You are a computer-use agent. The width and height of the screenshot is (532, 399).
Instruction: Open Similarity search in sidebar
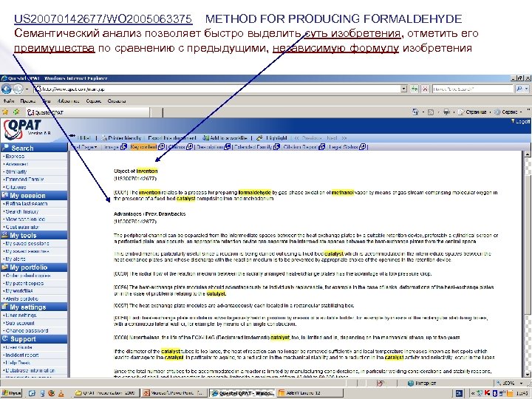(16, 171)
